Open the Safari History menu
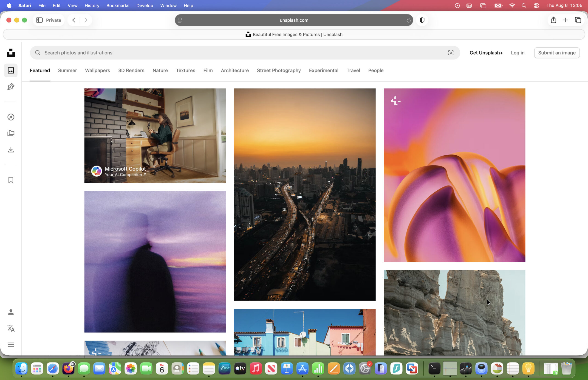The width and height of the screenshot is (588, 380). (92, 6)
